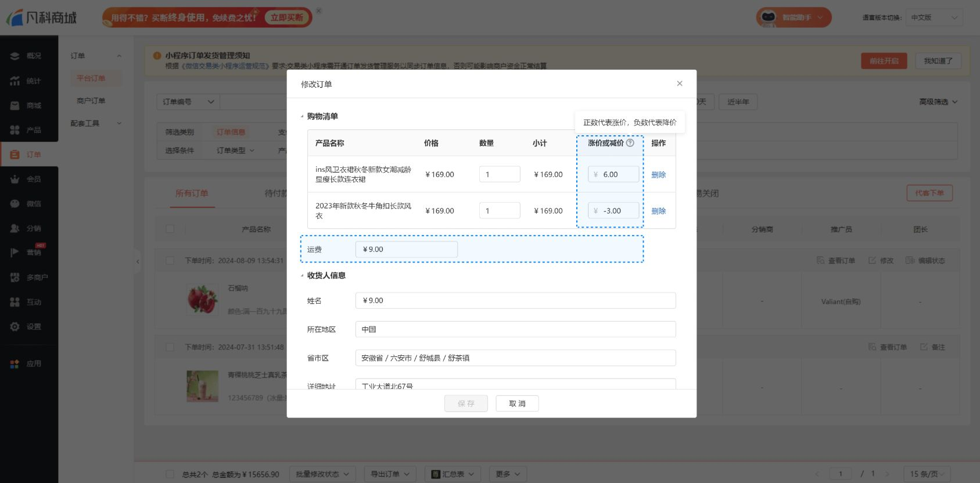Select 商户订单 in the submenu

91,100
